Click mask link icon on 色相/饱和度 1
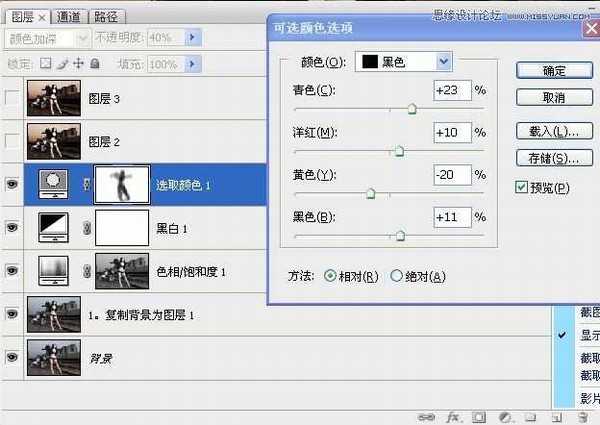This screenshot has width=600, height=425. coord(87,271)
